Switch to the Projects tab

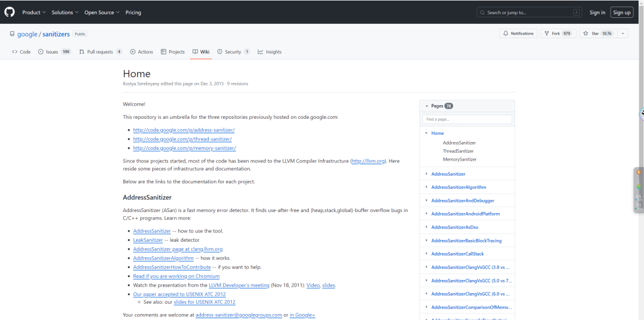(173, 52)
